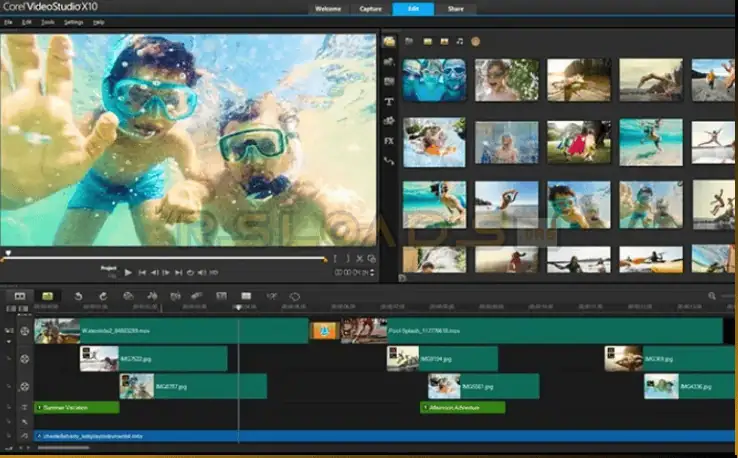Open the Subtitle Editor tool
This screenshot has width=738, height=458.
pyautogui.click(x=221, y=296)
